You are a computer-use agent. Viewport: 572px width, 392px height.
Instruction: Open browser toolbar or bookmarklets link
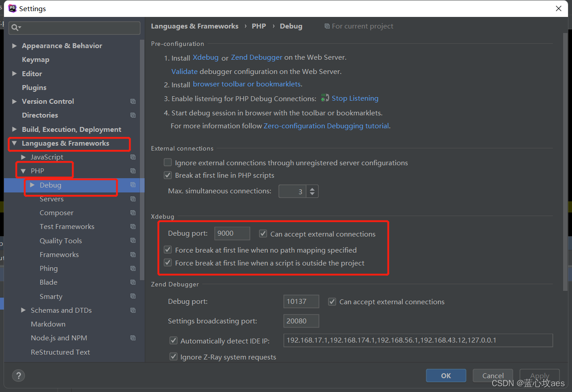coord(247,84)
